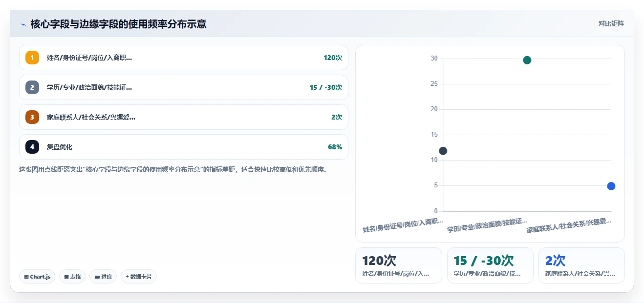Click the 15 / -30次 value in second row
Image resolution: width=644 pixels, height=303 pixels.
click(x=326, y=87)
